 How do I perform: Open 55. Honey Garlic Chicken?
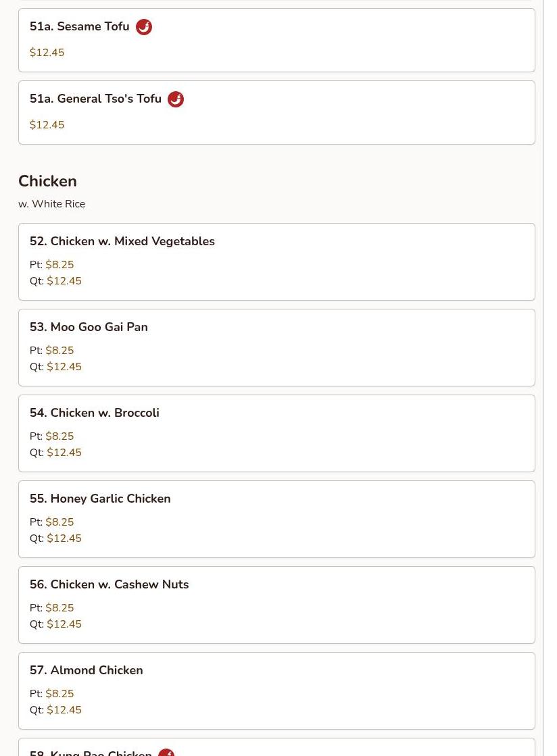point(100,499)
